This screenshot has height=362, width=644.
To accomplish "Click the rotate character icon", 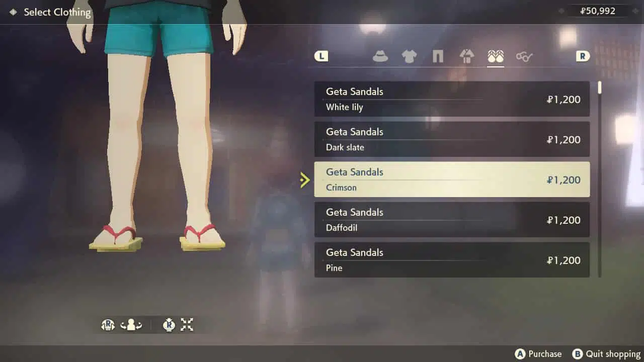I will pos(131,325).
